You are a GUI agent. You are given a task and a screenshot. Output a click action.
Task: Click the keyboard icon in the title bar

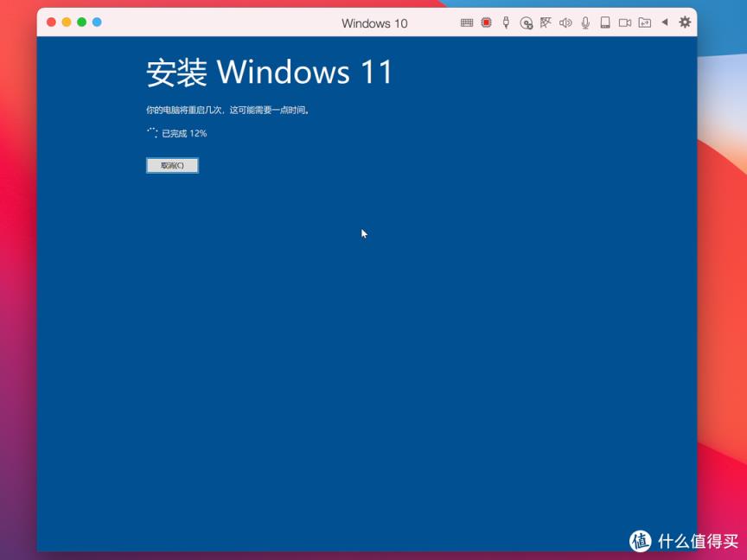(x=467, y=22)
